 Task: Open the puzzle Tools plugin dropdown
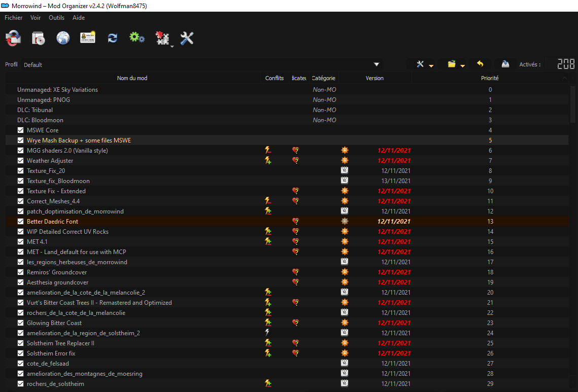(x=163, y=39)
